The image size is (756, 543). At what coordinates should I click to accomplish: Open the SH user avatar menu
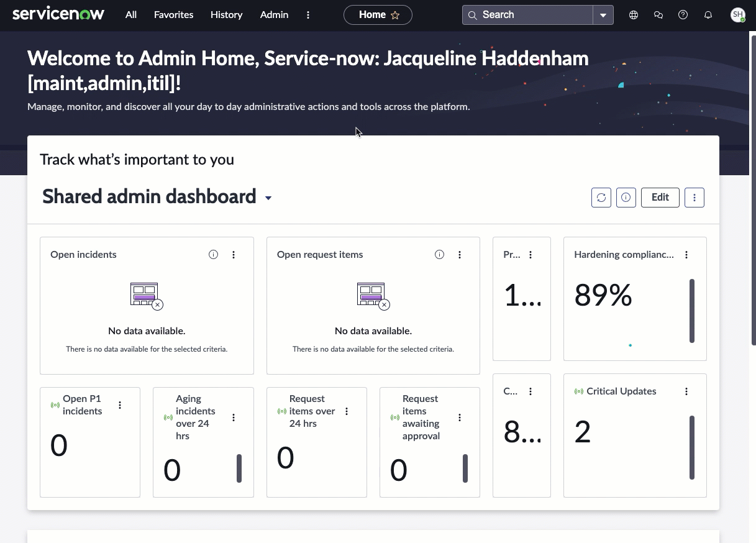point(737,15)
